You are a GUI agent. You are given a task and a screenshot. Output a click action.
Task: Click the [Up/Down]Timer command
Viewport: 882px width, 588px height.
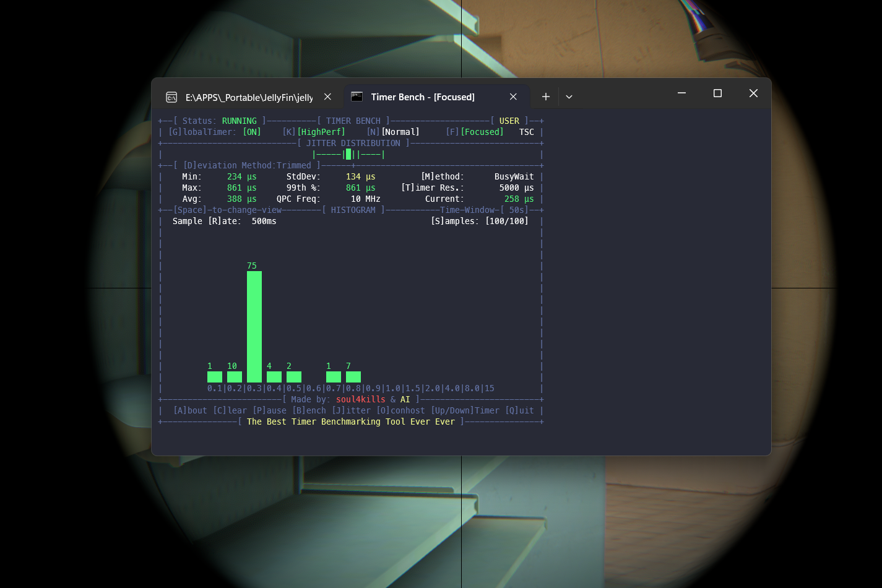click(465, 410)
